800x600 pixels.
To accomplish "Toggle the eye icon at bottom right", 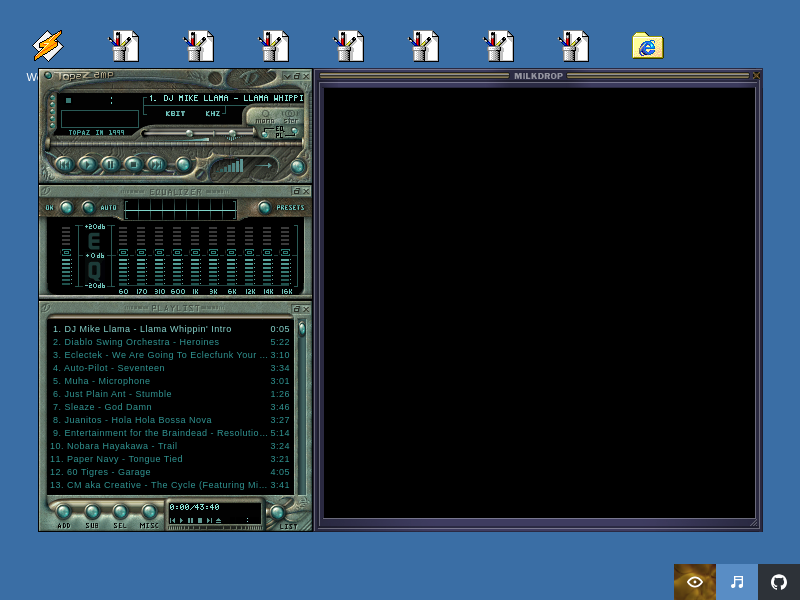I will [695, 582].
